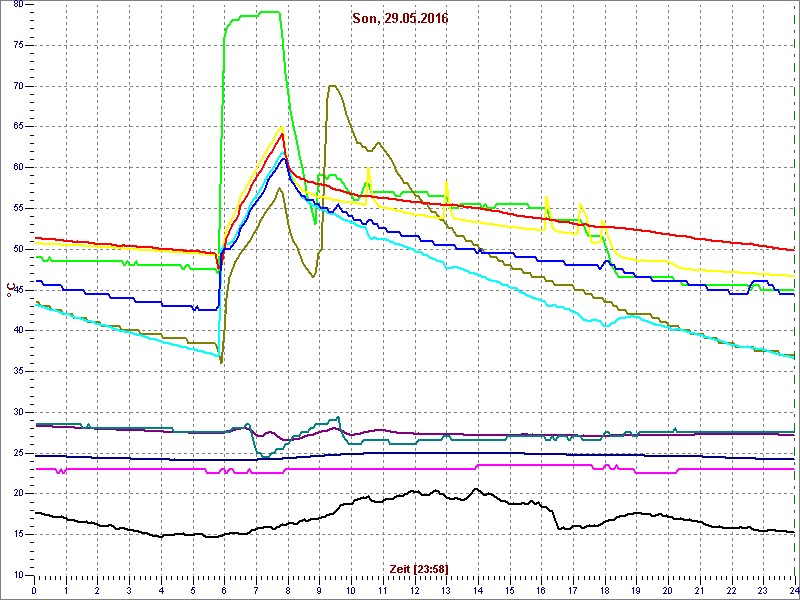Screen dimensions: 800x600
Task: Select the 35 label on the temperature axis
Action: pyautogui.click(x=18, y=371)
